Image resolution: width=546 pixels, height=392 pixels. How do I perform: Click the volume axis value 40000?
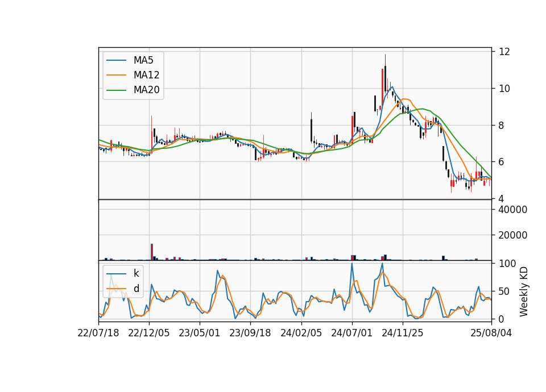[513, 210]
